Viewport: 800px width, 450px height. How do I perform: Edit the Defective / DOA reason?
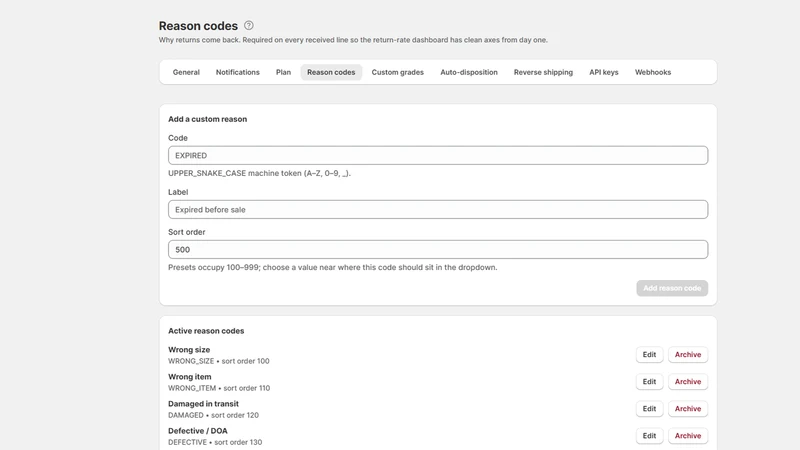pyautogui.click(x=649, y=435)
